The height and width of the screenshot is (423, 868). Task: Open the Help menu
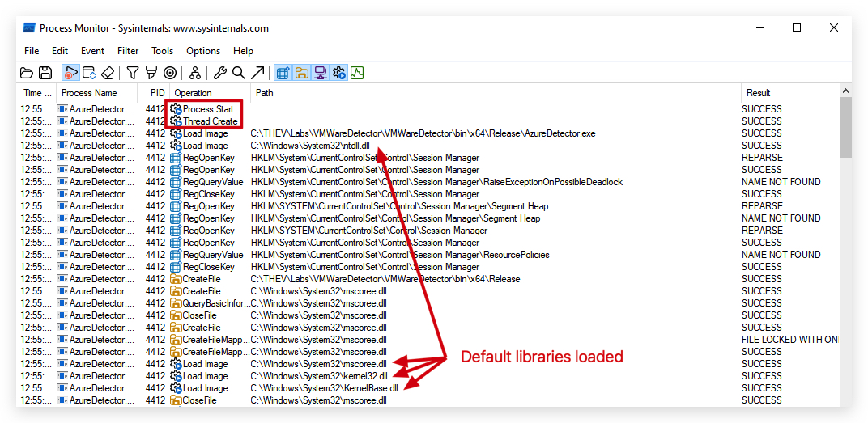(x=243, y=51)
